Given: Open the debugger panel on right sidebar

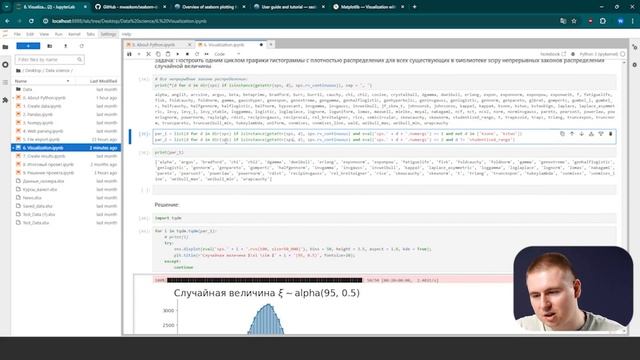Looking at the screenshot, I should [635, 65].
